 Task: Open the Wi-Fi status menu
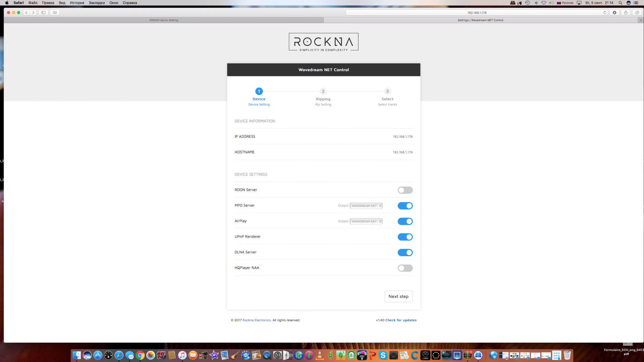pyautogui.click(x=544, y=3)
